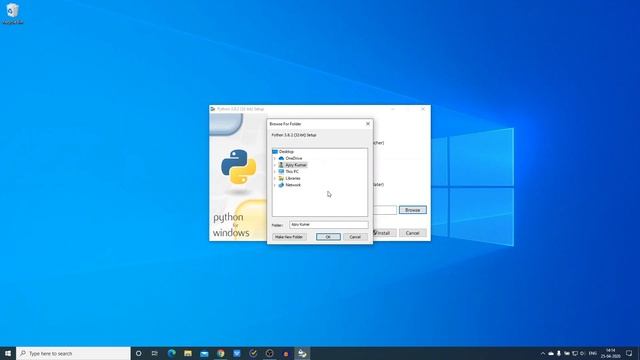The image size is (640, 360).
Task: Expand the This PC tree node arrow
Action: [275, 171]
